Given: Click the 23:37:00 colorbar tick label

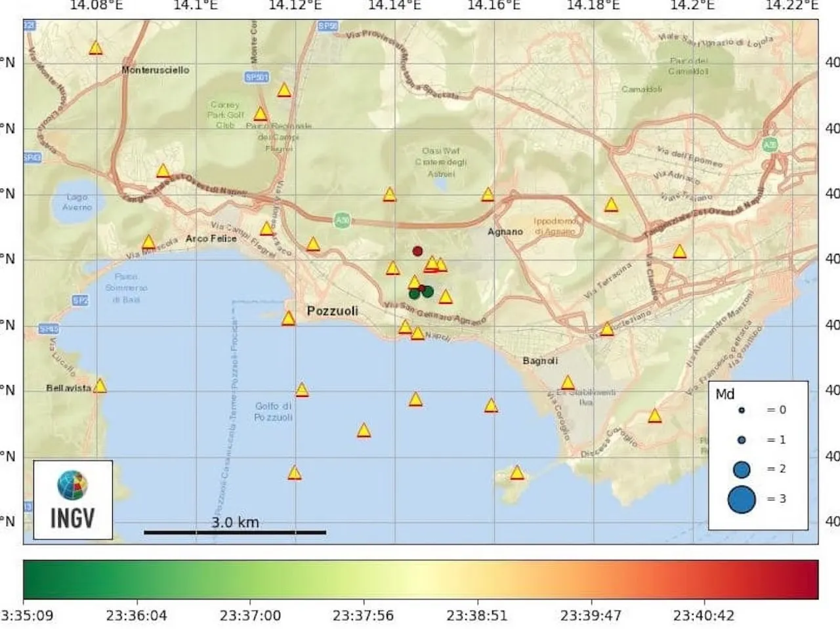Looking at the screenshot, I should [x=250, y=616].
